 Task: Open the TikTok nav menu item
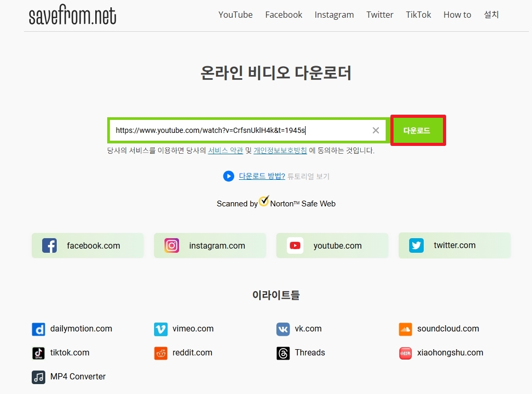(x=419, y=15)
